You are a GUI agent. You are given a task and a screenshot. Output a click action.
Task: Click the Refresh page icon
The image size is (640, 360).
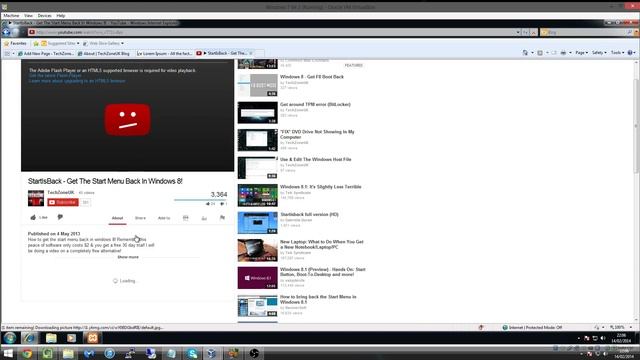pyautogui.click(x=526, y=32)
